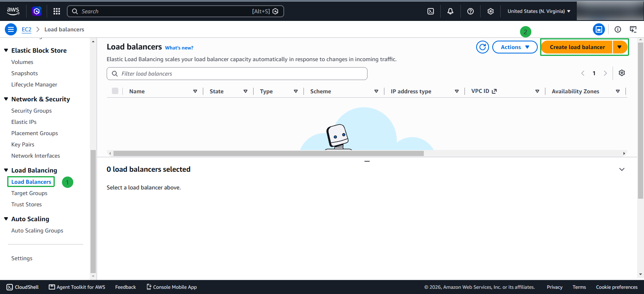Screen dimensions: 644x294
Task: Open the top bar settings gear icon
Action: click(x=491, y=11)
